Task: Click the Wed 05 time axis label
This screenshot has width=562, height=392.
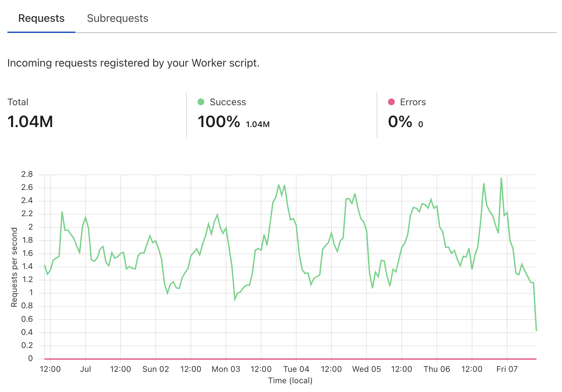Action: [x=366, y=369]
